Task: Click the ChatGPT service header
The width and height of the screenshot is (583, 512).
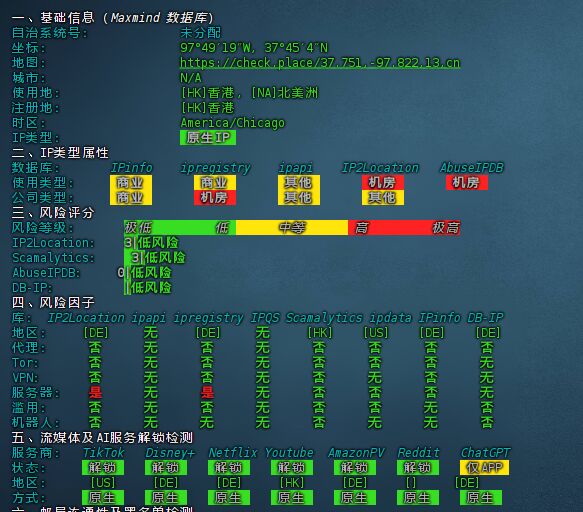Action: (485, 453)
